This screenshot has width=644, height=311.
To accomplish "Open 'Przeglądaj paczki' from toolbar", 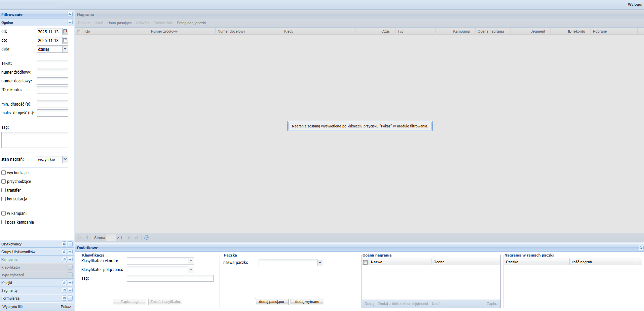I will coord(191,23).
